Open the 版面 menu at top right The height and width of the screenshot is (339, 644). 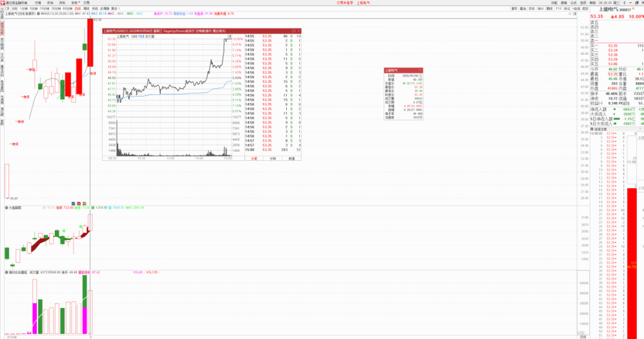point(564,3)
